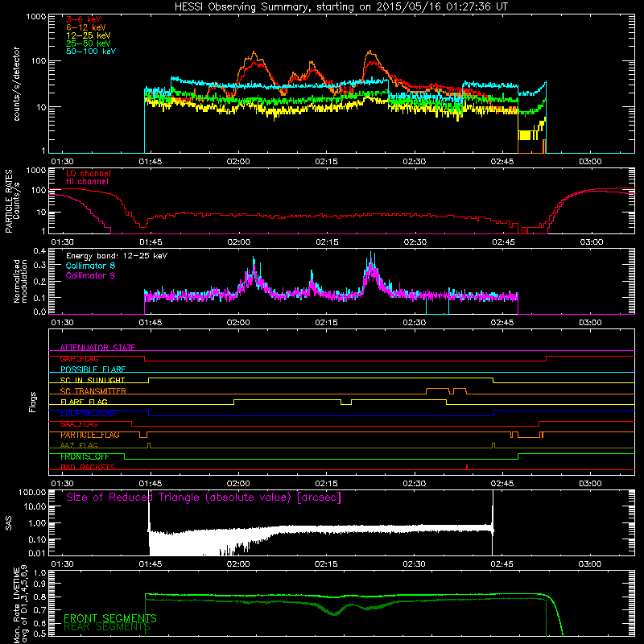
Task: Click the 100.00 value on SAS axis
Action: [32, 493]
